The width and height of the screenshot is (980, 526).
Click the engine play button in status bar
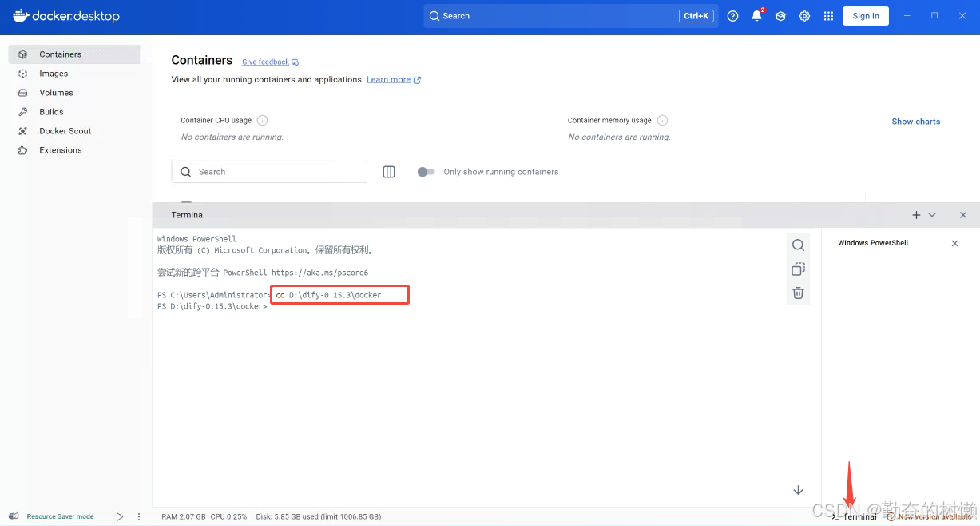120,516
